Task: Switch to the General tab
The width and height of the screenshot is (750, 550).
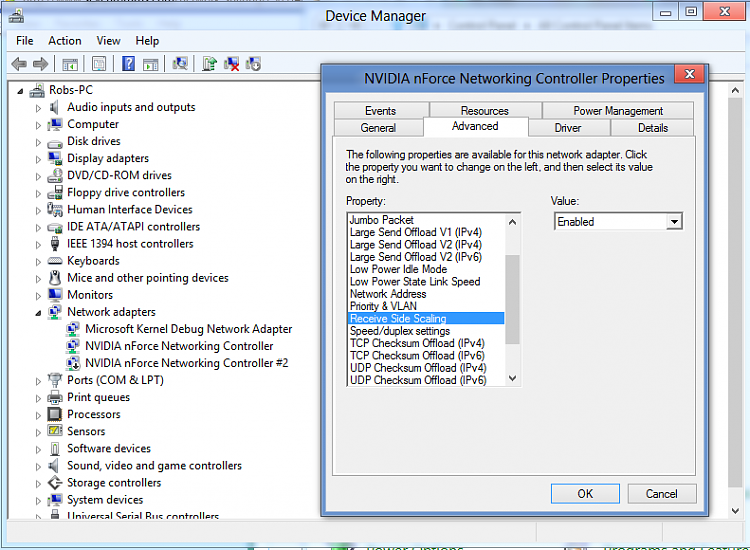Action: (378, 128)
